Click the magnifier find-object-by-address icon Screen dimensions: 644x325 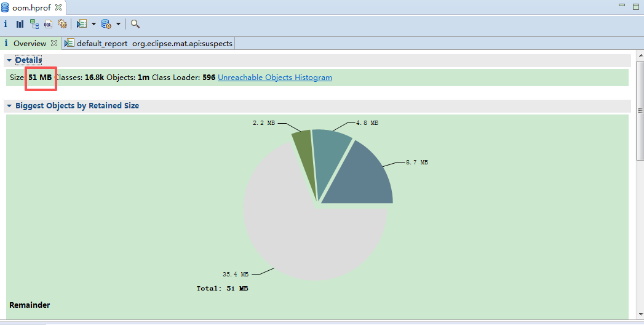(135, 24)
